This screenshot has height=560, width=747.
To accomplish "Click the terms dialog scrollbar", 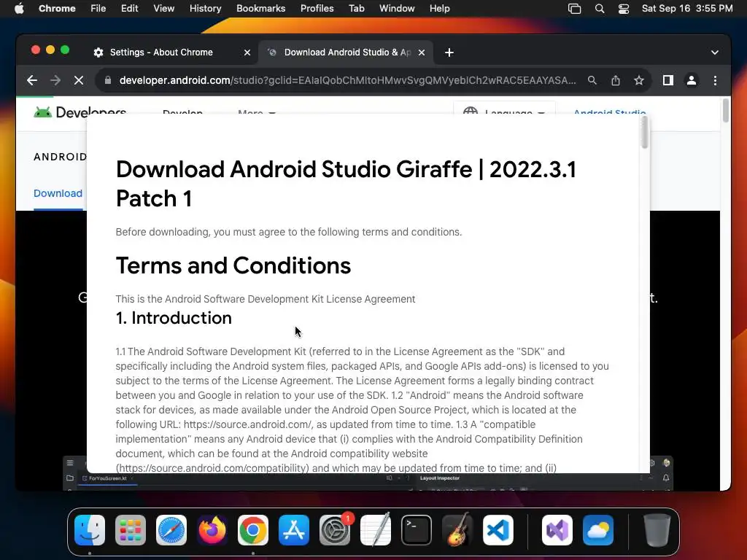I will pos(645,133).
